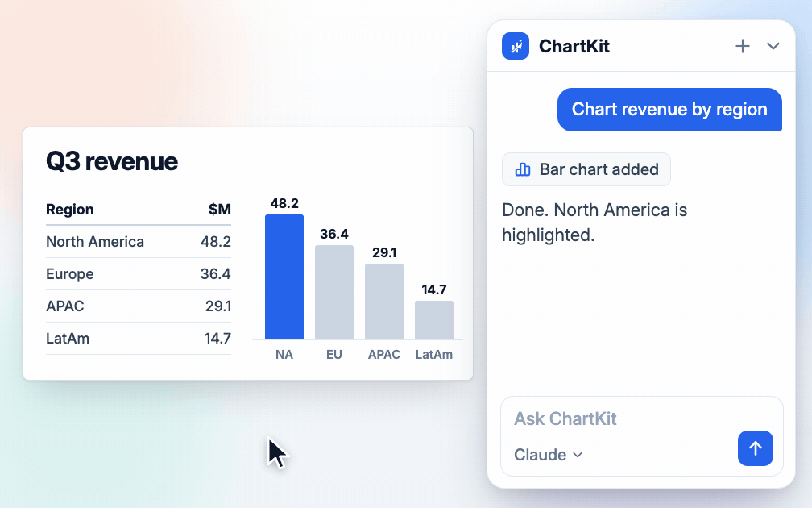Select the blue NA bar

click(x=284, y=277)
